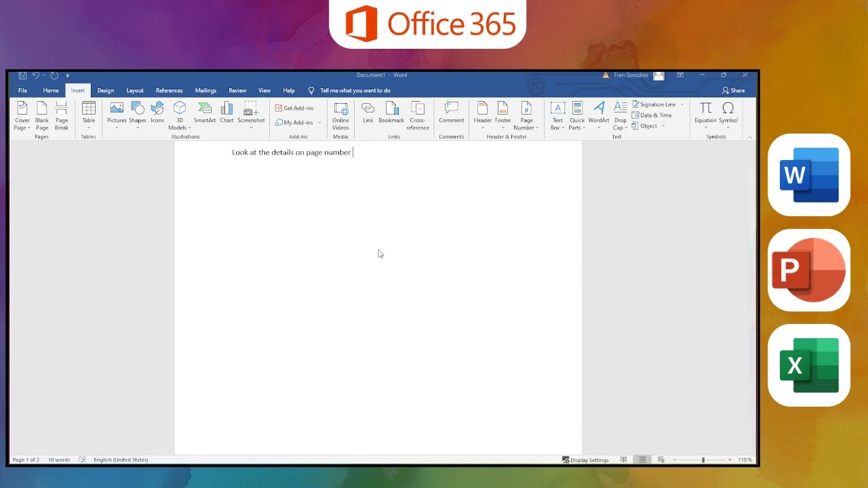Click the Icons button

pos(157,113)
